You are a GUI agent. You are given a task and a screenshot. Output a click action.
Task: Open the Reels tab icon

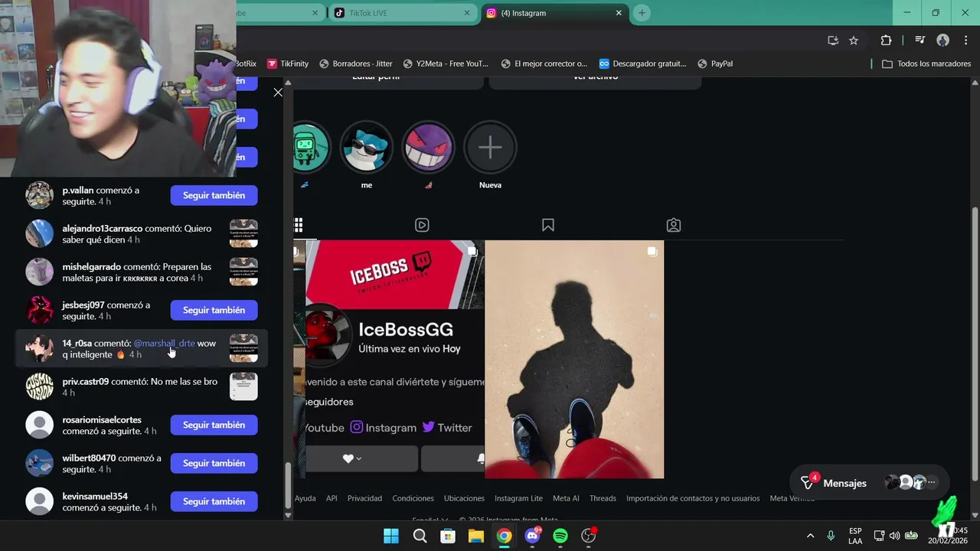coord(422,225)
